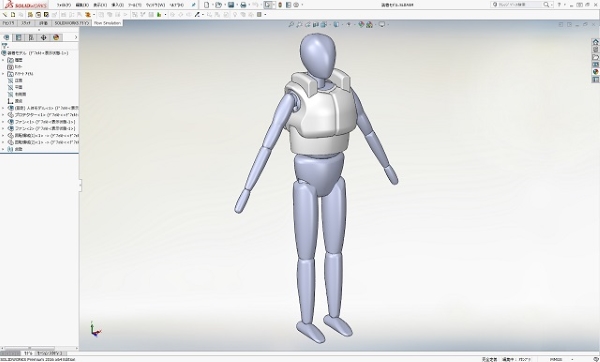Click the FeatureManager horizontal scrollbar
Image resolution: width=600 pixels, height=362 pixels.
click(x=39, y=348)
